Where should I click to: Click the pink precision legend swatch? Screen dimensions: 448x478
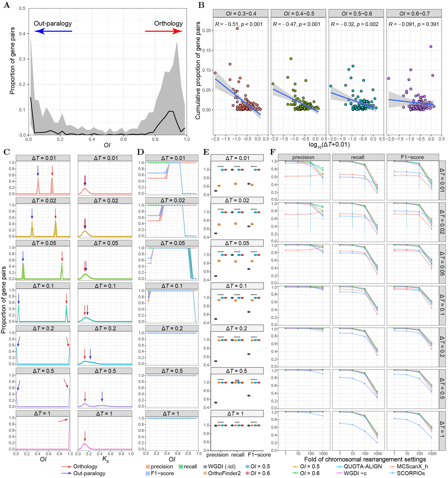(148, 466)
